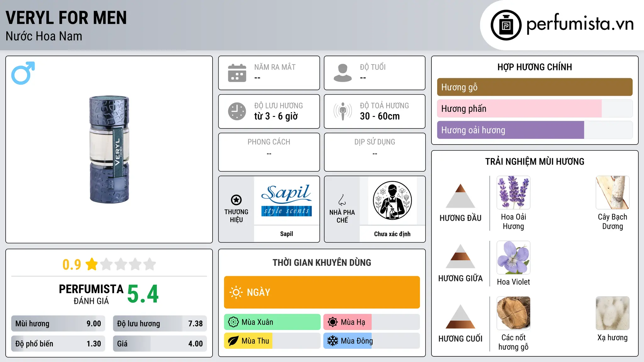
Task: Click the TRẢI NGHIỆM MÙI HƯƠNG heading
Action: point(535,162)
